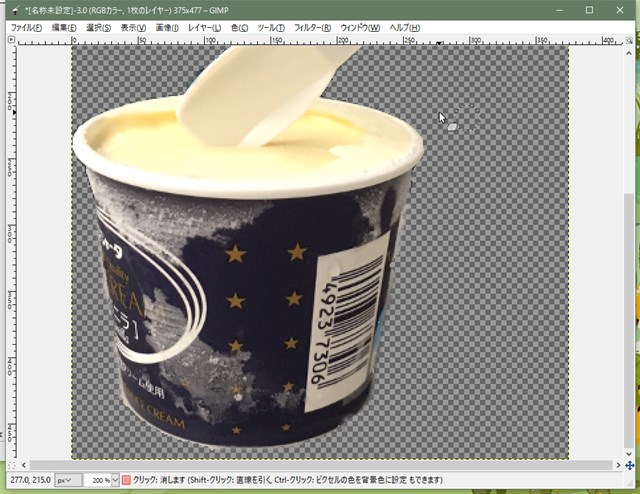
Task: Open the px unit dropdown in status bar
Action: 68,481
